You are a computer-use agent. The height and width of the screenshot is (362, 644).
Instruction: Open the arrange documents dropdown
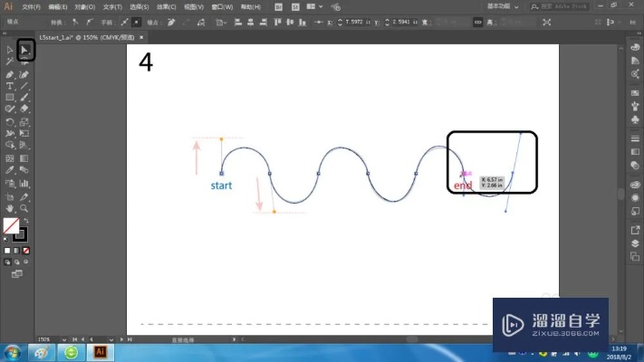(314, 7)
